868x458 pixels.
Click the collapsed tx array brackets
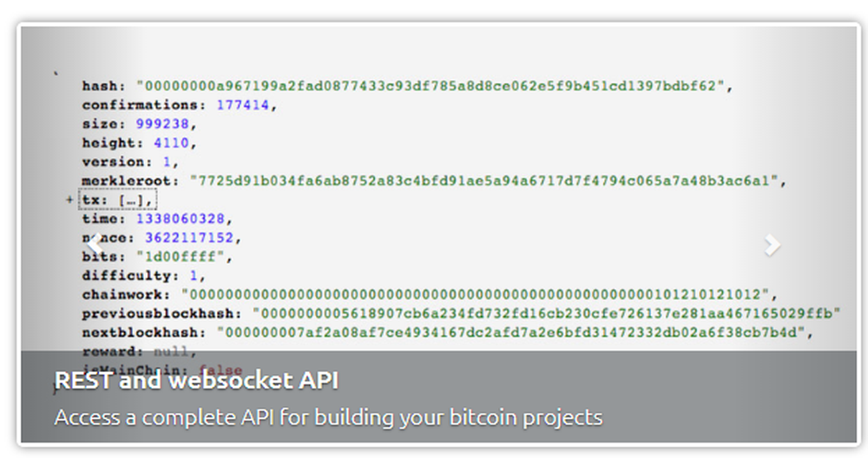135,200
